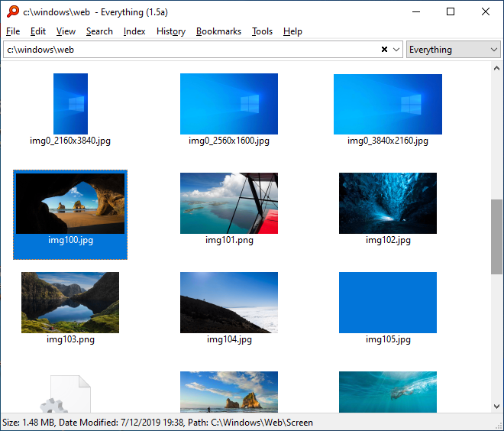Select img0_2560x1600.jpg thumbnail
This screenshot has height=431, width=504.
click(229, 104)
